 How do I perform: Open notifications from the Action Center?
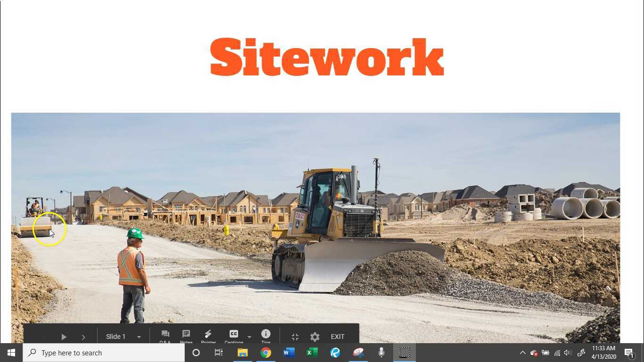pyautogui.click(x=629, y=352)
